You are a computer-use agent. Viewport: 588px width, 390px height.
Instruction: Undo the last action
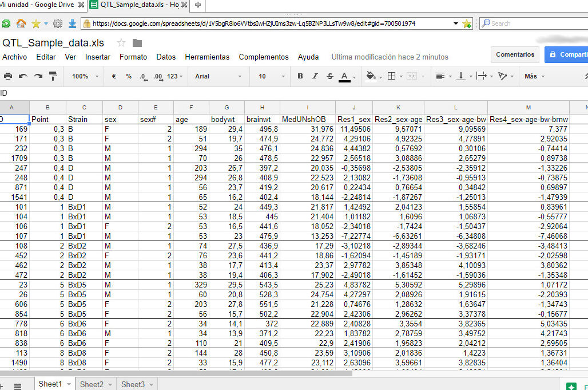pos(23,76)
